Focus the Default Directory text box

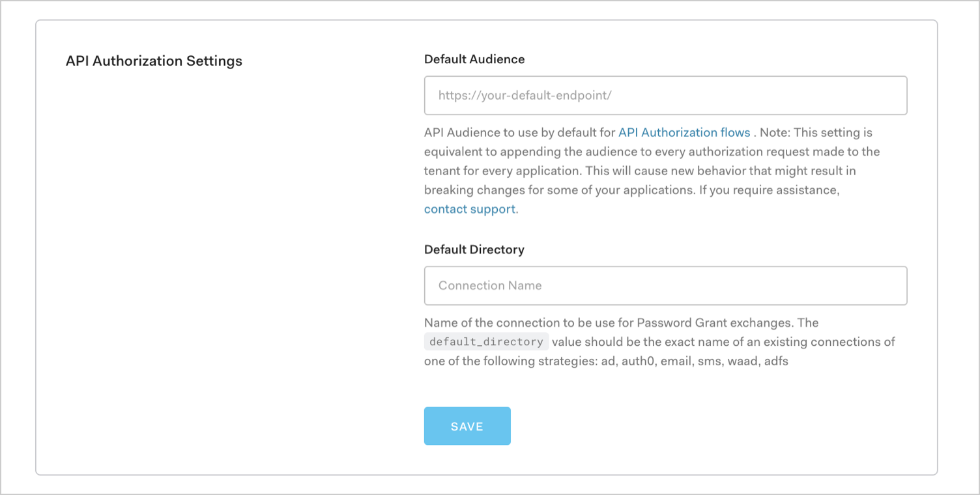665,286
